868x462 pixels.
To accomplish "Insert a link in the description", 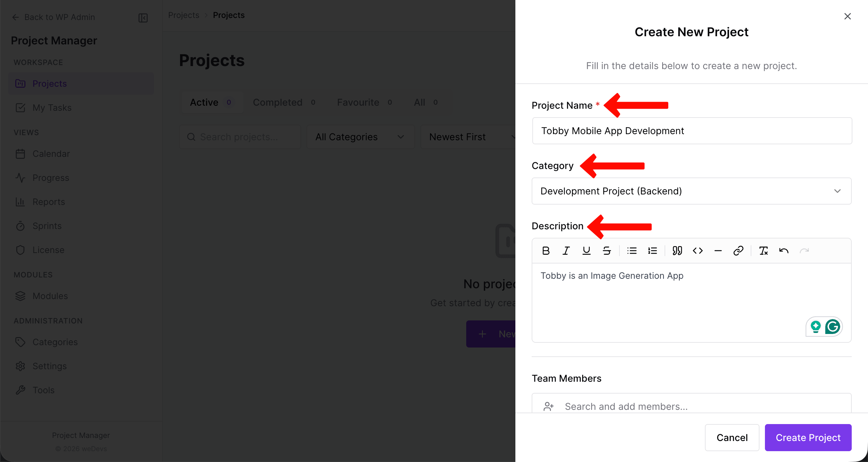I will (x=738, y=251).
